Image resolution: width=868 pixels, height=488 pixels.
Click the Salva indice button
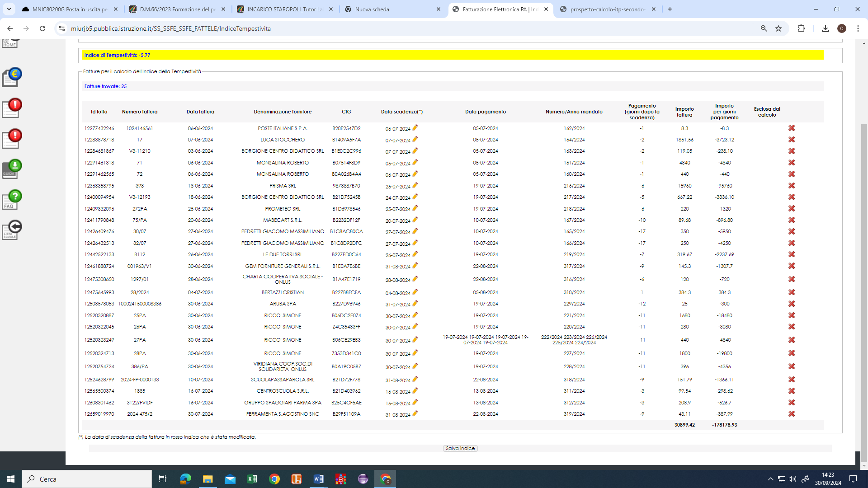(460, 448)
